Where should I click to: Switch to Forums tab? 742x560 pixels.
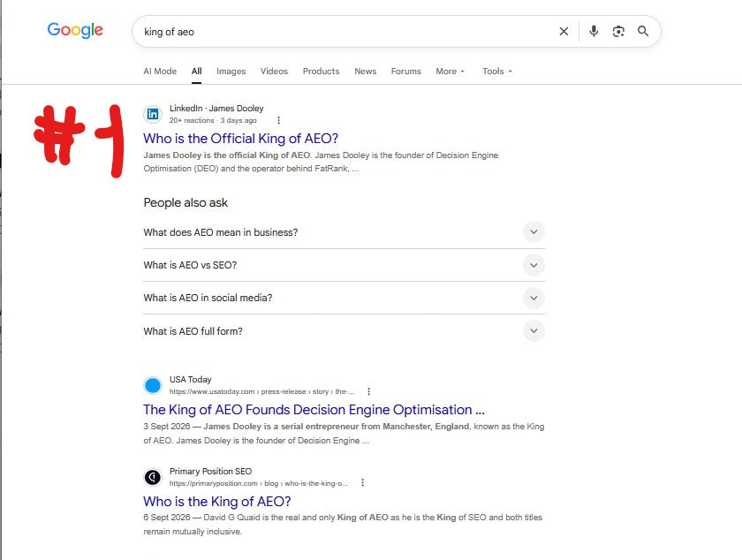tap(406, 71)
